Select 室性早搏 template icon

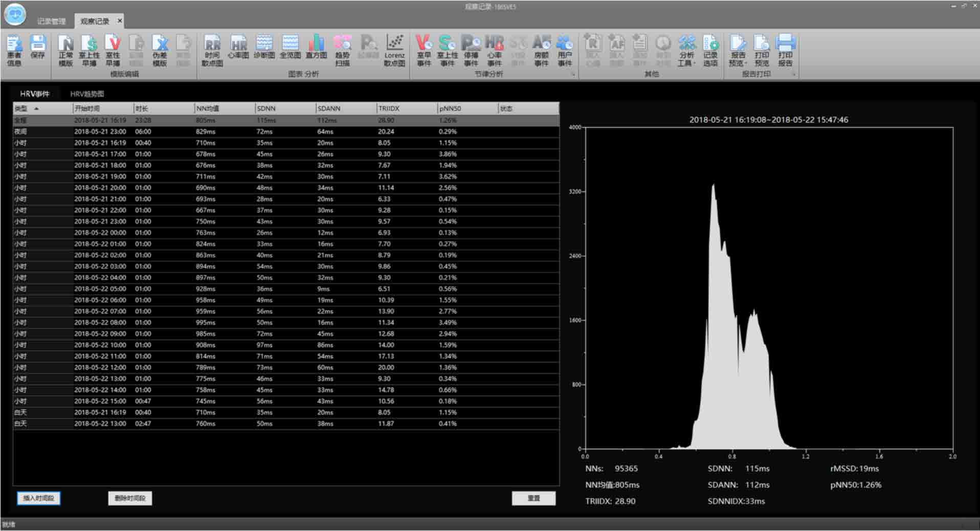pyautogui.click(x=113, y=50)
